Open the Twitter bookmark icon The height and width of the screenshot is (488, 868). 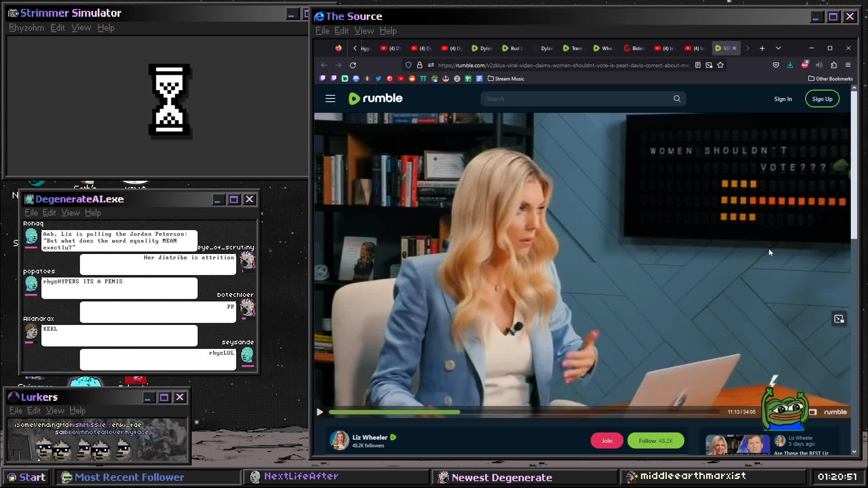click(x=378, y=79)
